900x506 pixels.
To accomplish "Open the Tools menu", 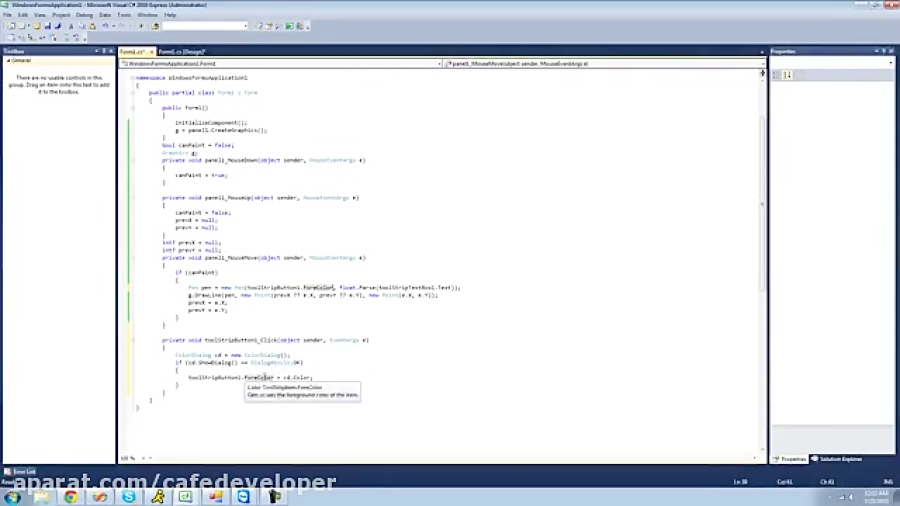I will 124,15.
